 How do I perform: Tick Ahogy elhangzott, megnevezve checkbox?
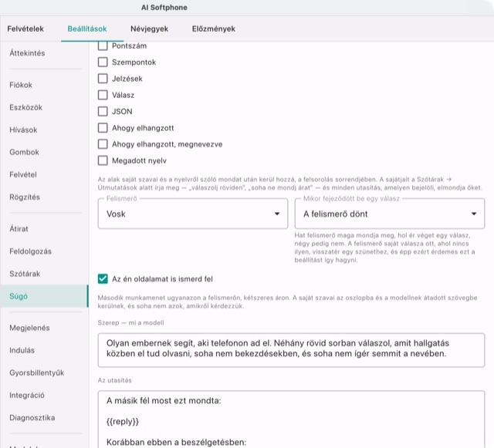pos(103,144)
